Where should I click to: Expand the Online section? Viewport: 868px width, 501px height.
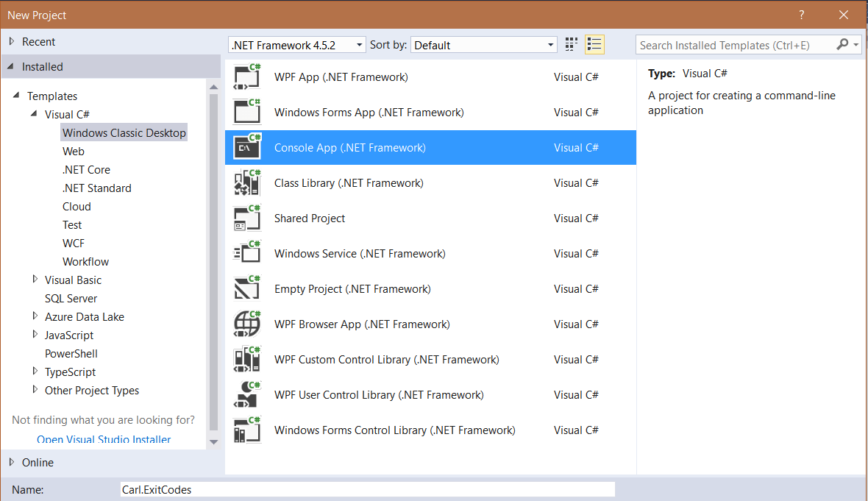click(12, 462)
